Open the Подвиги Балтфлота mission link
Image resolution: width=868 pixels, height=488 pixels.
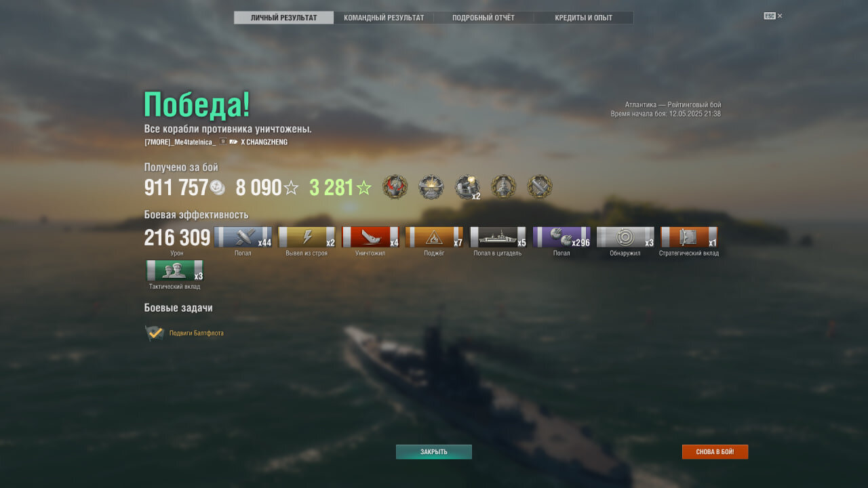[197, 333]
